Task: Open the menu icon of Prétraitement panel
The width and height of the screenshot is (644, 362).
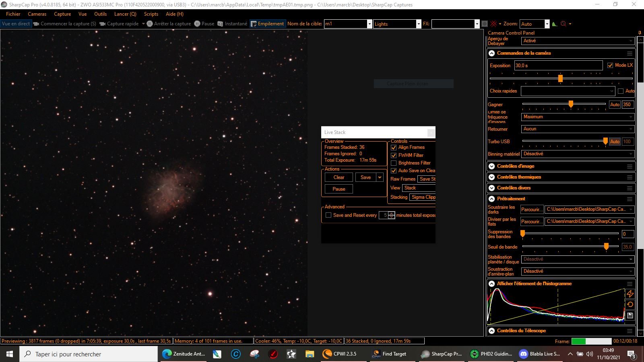Action: click(630, 199)
